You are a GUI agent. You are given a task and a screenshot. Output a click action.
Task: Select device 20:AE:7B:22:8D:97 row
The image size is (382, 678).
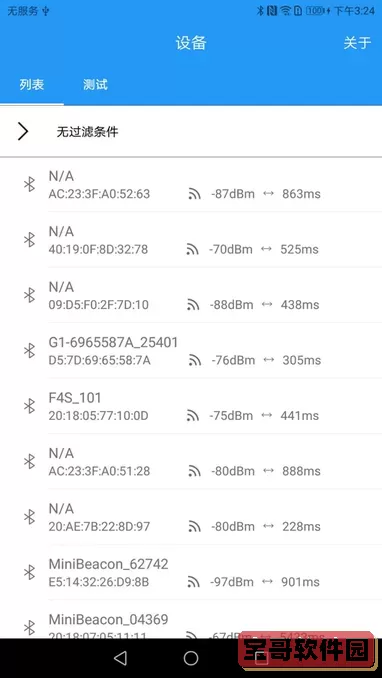coord(191,517)
